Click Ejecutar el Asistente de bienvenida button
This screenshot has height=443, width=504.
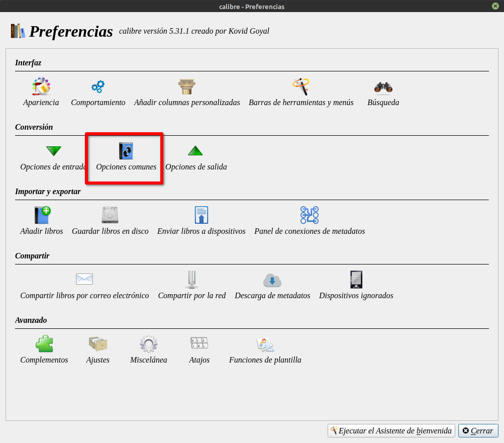tap(391, 431)
